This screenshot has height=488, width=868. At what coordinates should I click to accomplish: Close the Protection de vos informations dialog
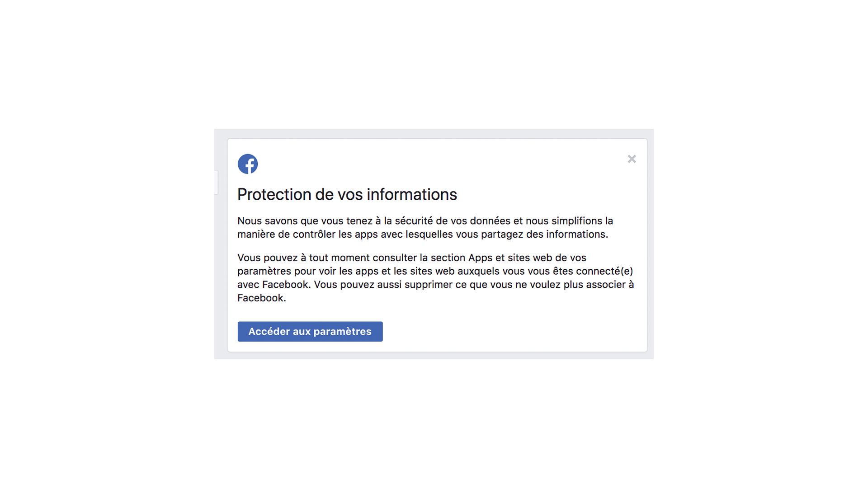[632, 159]
